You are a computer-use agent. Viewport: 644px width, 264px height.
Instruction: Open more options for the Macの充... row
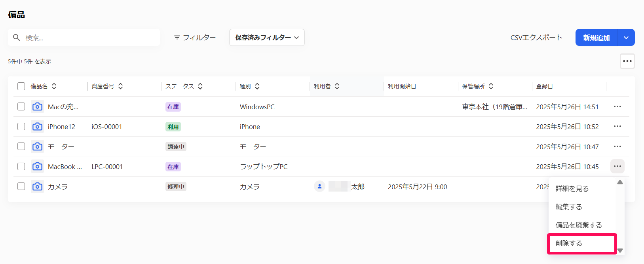[617, 106]
